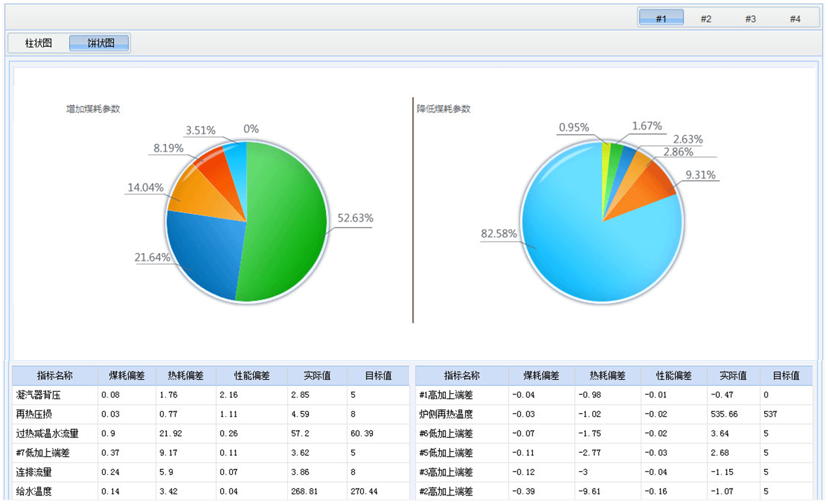
Task: Click 热耗偏差 header in right table
Action: pyautogui.click(x=607, y=376)
